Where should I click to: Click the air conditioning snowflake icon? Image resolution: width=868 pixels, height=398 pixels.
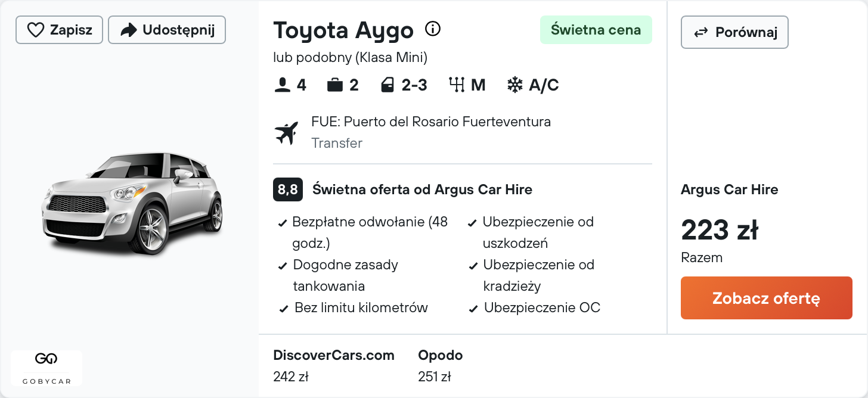(x=514, y=85)
